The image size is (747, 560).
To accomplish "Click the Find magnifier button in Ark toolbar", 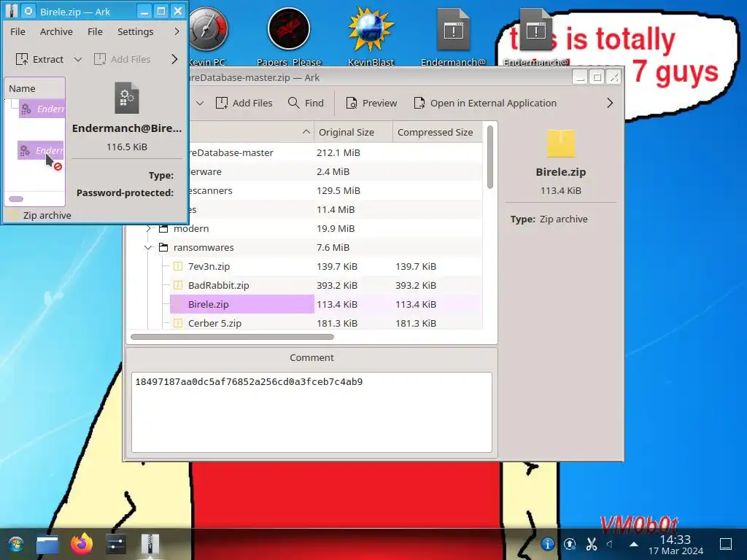I will pos(306,103).
